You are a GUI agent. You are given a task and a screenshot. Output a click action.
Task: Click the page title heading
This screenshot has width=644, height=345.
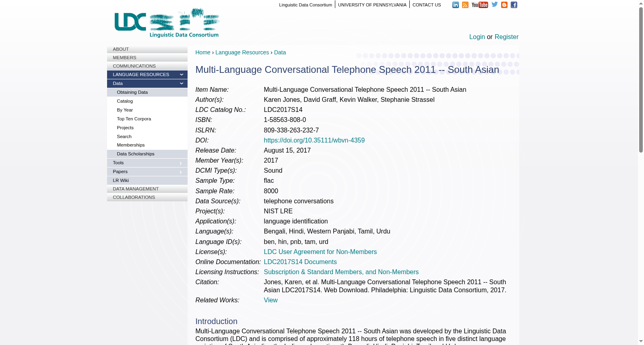(347, 70)
